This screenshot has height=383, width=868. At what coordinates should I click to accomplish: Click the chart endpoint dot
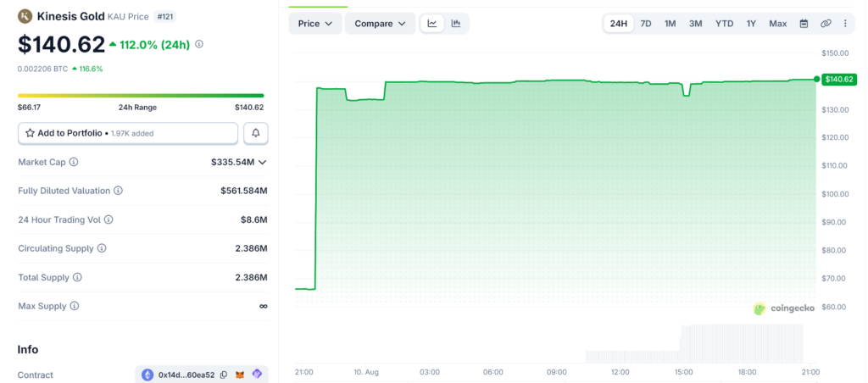817,79
